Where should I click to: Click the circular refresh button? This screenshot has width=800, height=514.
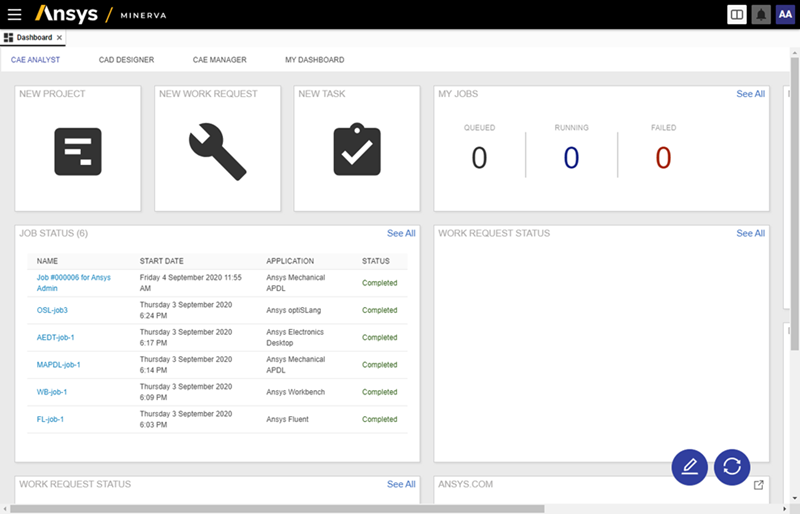tap(732, 466)
